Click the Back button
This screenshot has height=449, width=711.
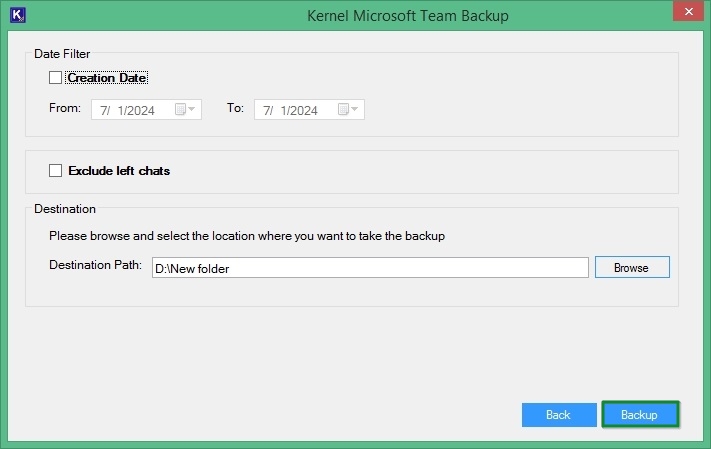pyautogui.click(x=559, y=415)
